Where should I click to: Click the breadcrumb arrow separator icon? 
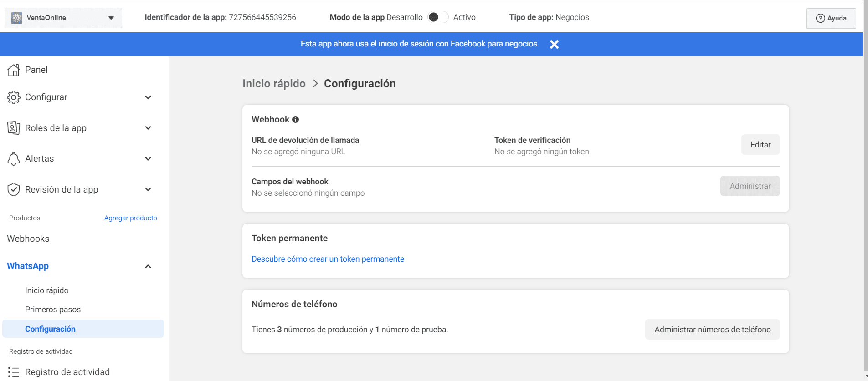(315, 84)
